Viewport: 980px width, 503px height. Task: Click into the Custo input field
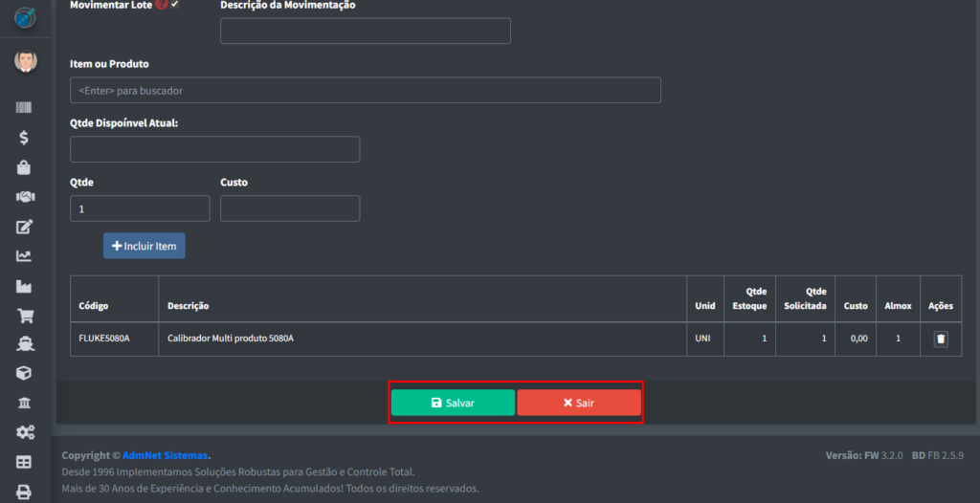pyautogui.click(x=290, y=208)
